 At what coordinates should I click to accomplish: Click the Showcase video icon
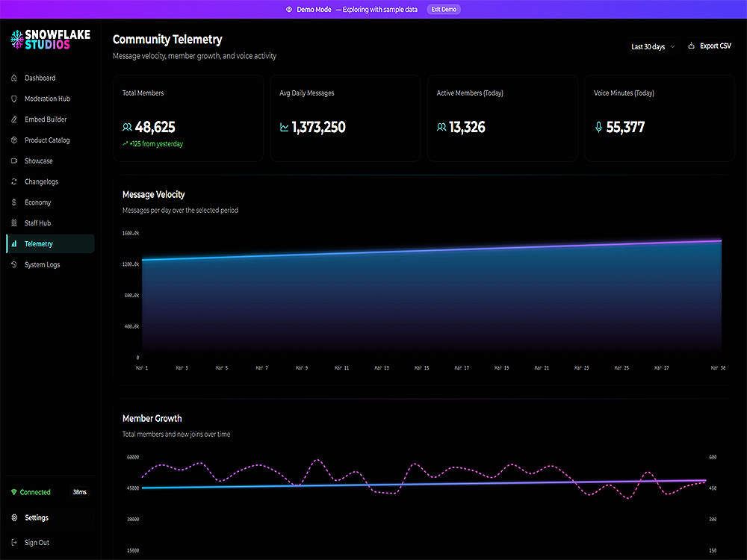(x=13, y=161)
